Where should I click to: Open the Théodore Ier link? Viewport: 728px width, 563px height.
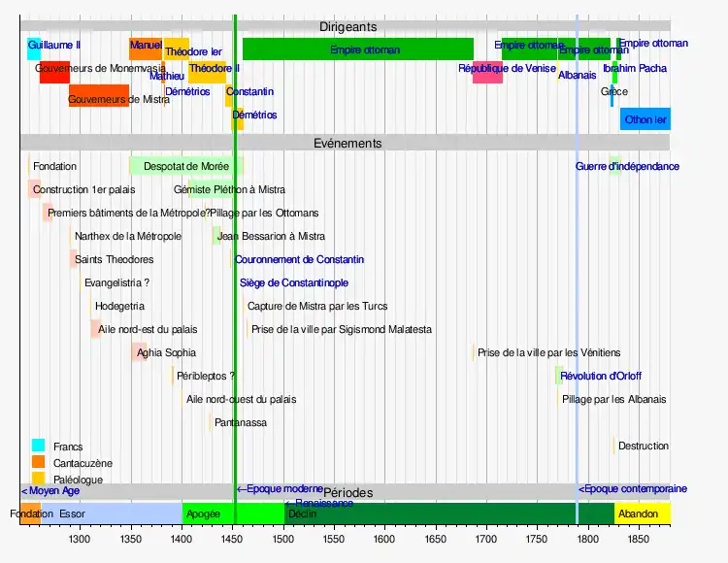192,50
